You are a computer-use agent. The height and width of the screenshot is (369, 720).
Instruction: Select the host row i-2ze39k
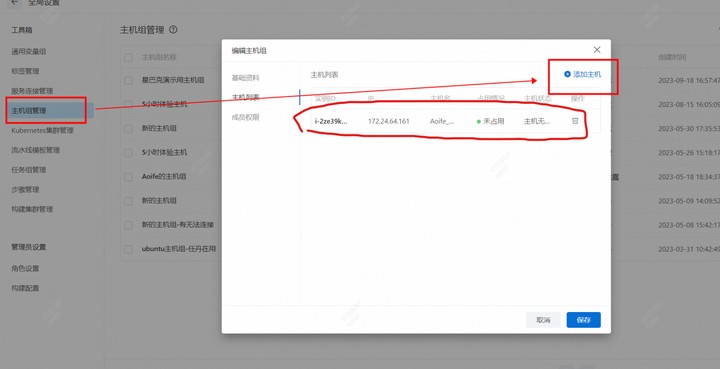(x=455, y=121)
